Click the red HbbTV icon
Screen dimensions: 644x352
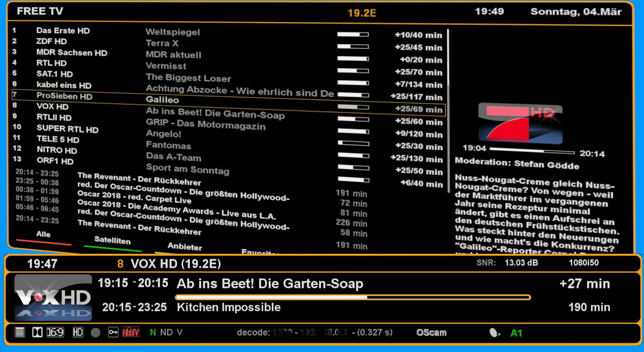[x=131, y=332]
